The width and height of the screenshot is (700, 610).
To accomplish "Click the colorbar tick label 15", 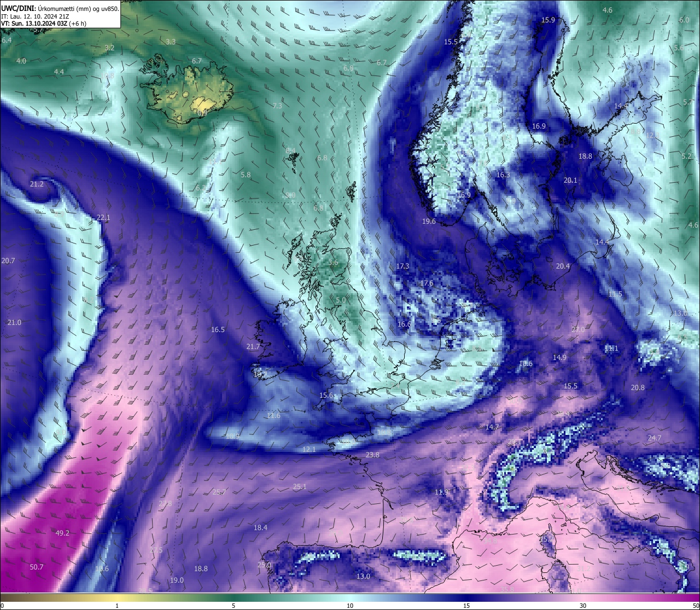I will (466, 606).
